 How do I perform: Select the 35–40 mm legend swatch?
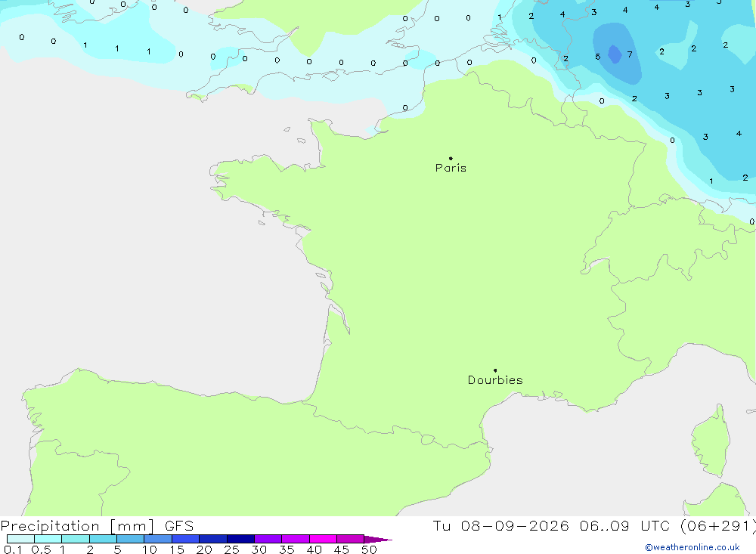tap(296, 539)
